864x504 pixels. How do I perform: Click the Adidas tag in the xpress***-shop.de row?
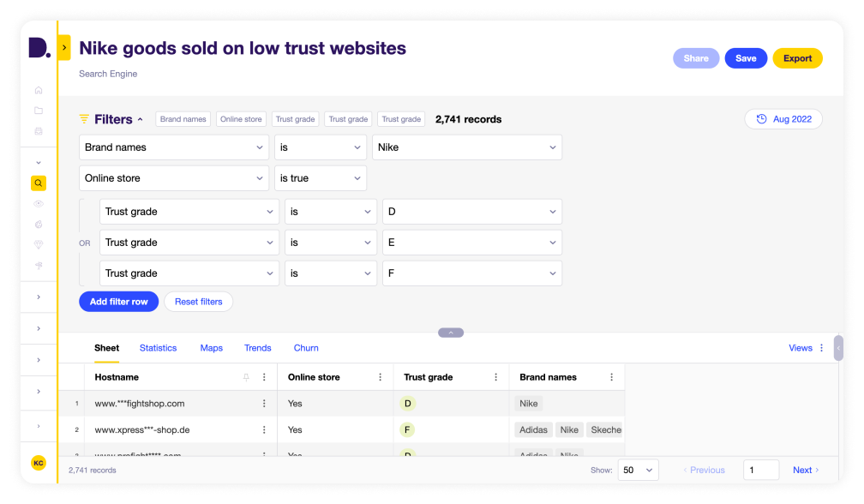click(x=533, y=429)
